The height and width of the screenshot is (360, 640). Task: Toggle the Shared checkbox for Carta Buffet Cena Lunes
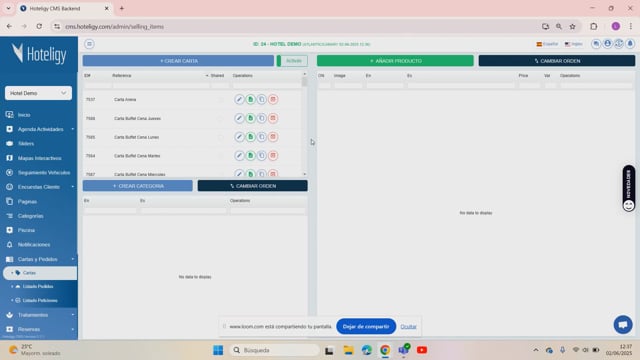[x=220, y=137]
